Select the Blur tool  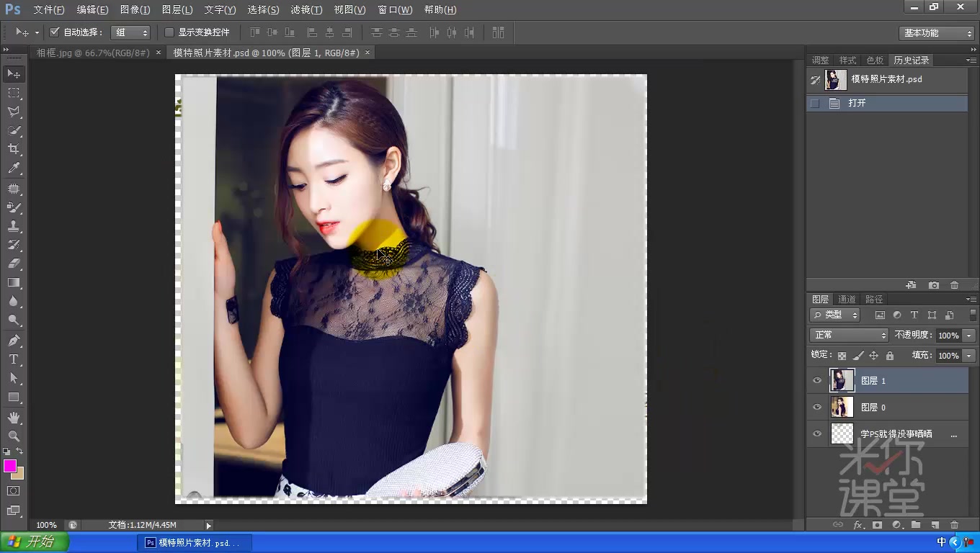pyautogui.click(x=13, y=301)
